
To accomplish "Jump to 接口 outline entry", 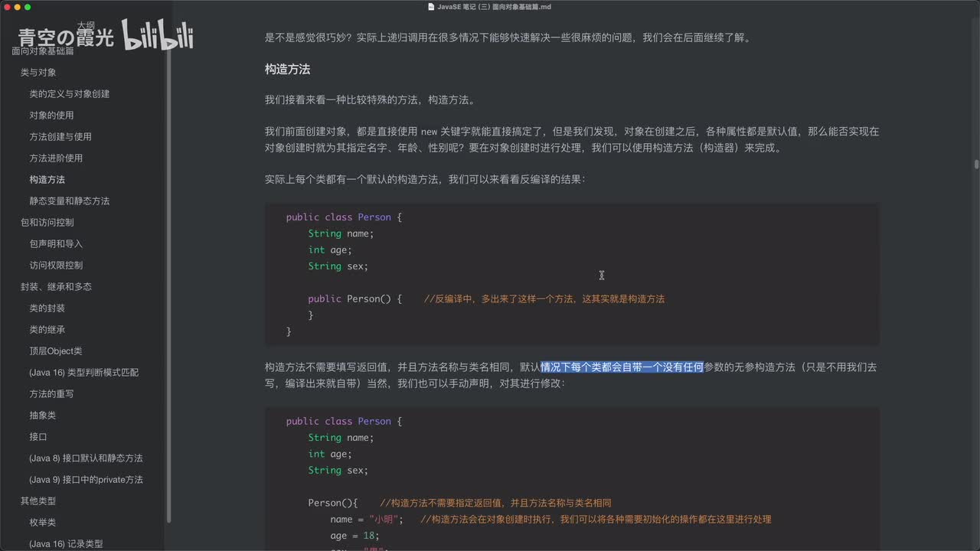I will [x=38, y=437].
